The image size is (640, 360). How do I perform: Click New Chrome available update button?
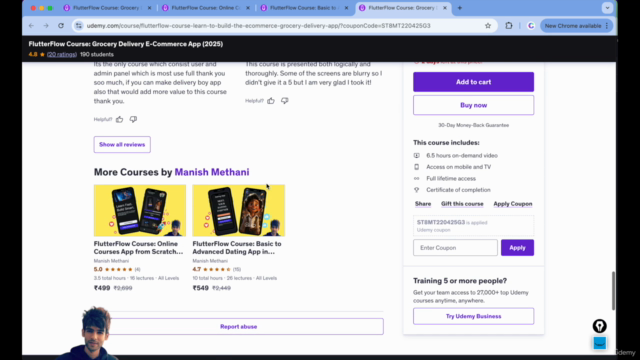click(x=576, y=26)
